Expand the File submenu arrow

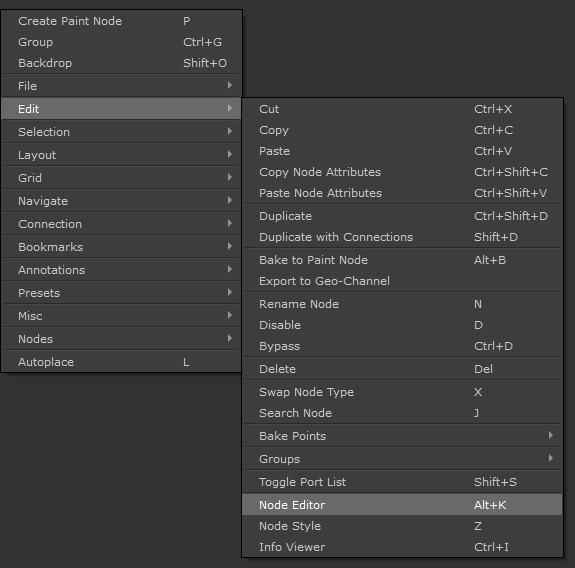[230, 85]
